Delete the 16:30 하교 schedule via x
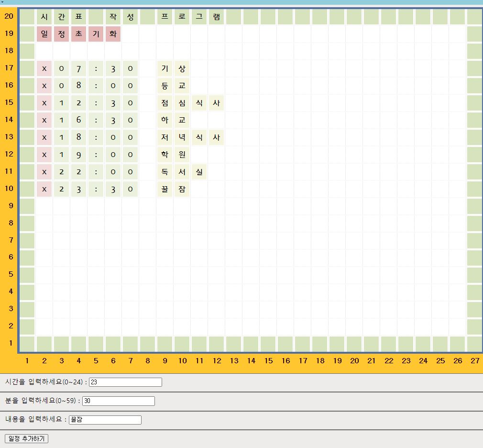 coord(44,120)
